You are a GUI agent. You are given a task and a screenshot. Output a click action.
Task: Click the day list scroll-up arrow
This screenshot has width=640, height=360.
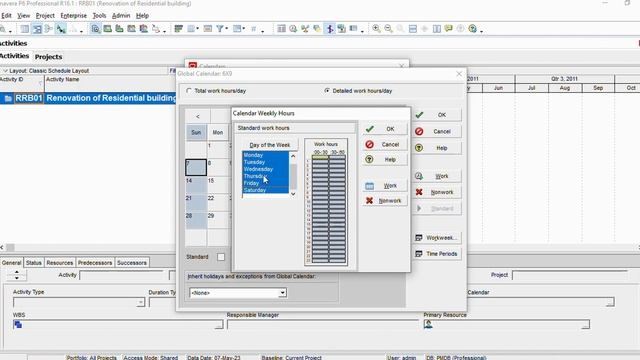tap(293, 156)
